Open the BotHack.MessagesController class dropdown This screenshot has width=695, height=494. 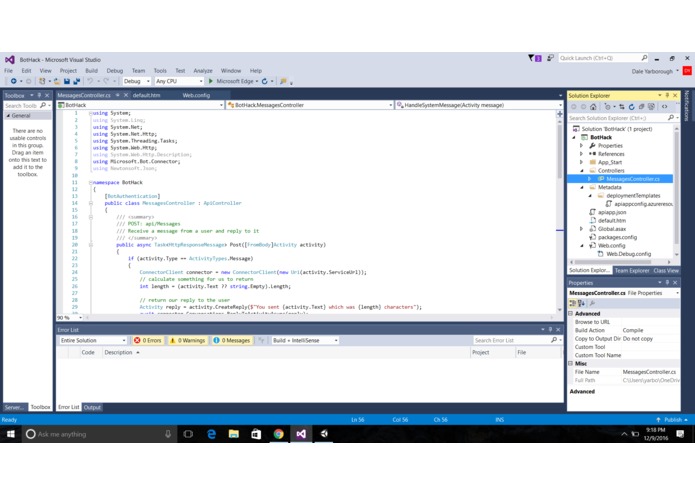point(309,105)
